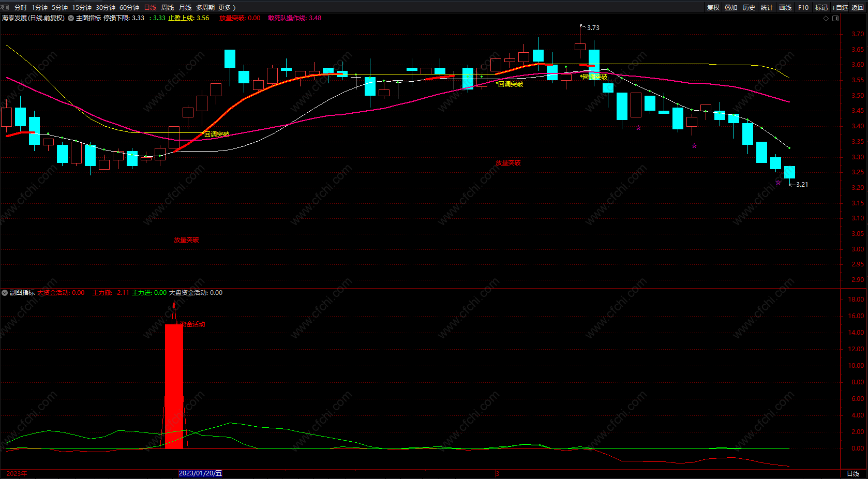This screenshot has width=868, height=479.
Task: Click the 敢死队操作线: 3.48 indicator label
Action: point(295,18)
